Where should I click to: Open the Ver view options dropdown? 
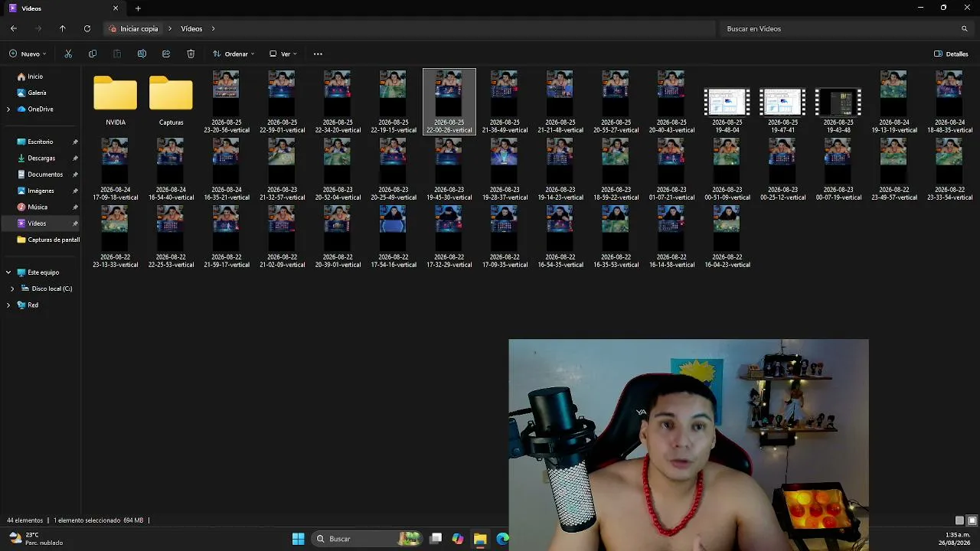[283, 54]
